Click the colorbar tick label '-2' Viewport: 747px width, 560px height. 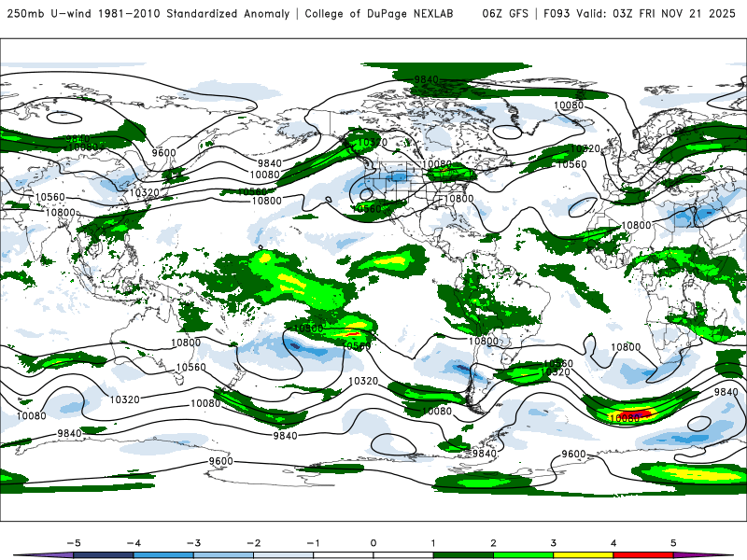(253, 543)
